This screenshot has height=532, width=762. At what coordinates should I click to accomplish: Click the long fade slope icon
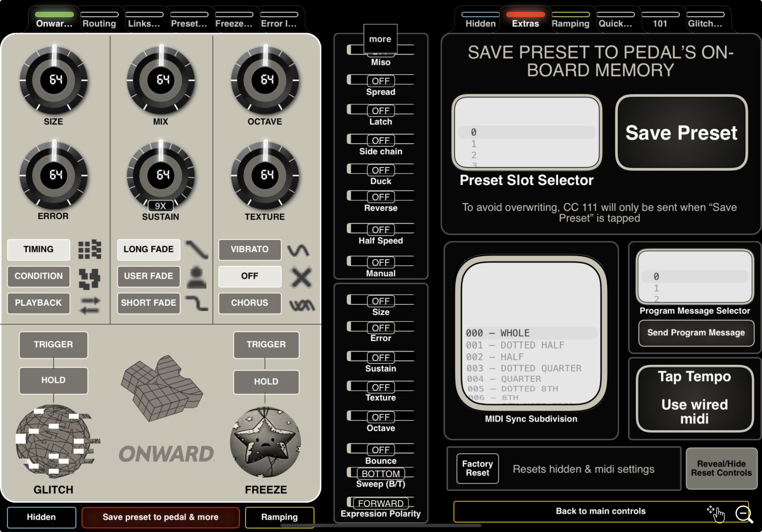(x=197, y=249)
